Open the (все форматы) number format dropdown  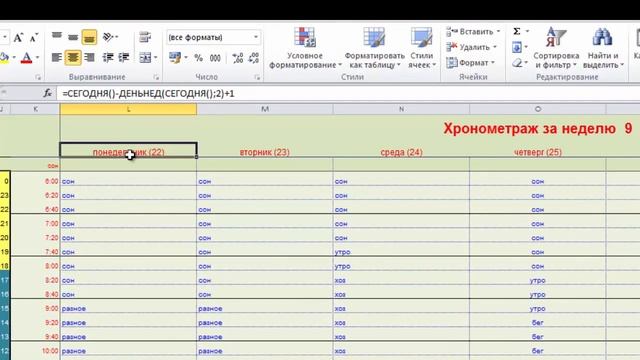click(x=256, y=37)
